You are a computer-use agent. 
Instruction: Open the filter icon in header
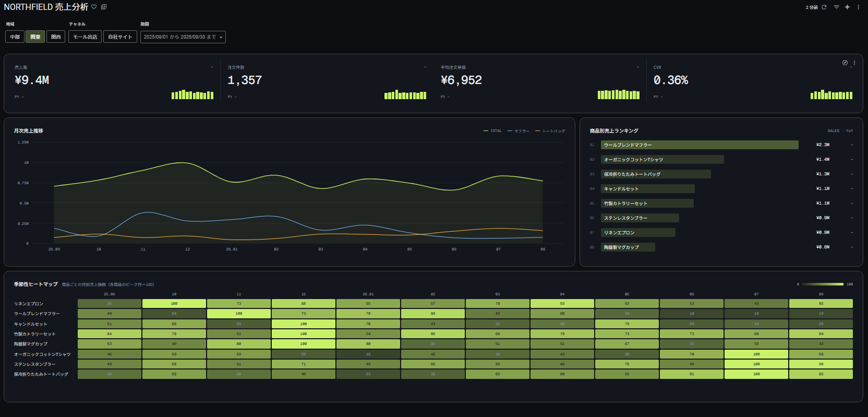click(x=836, y=7)
